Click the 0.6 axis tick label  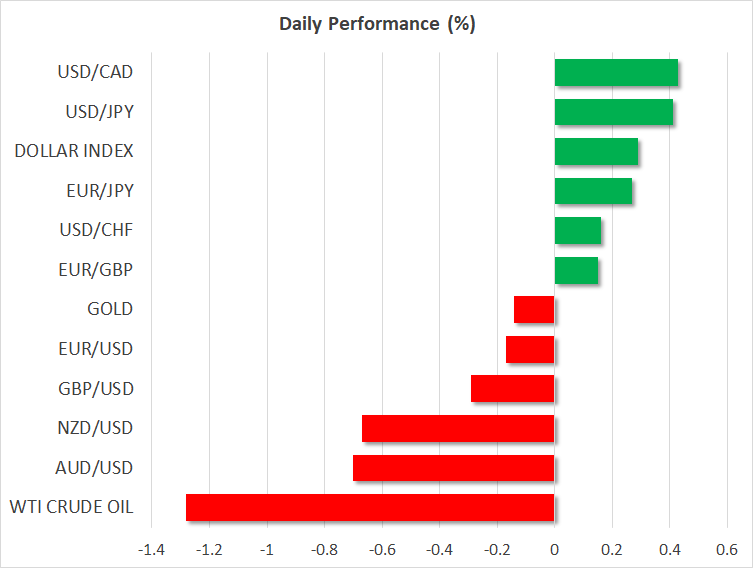[726, 550]
